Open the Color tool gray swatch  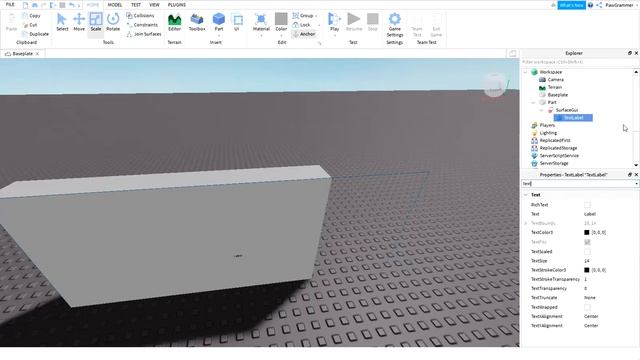tap(281, 19)
